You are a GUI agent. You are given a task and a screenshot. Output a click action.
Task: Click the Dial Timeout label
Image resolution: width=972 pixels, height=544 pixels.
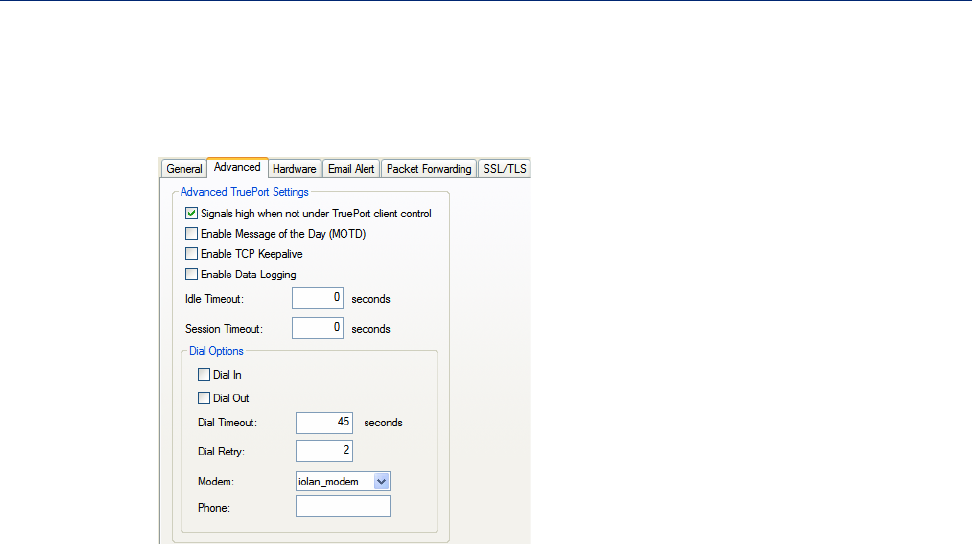tap(228, 423)
